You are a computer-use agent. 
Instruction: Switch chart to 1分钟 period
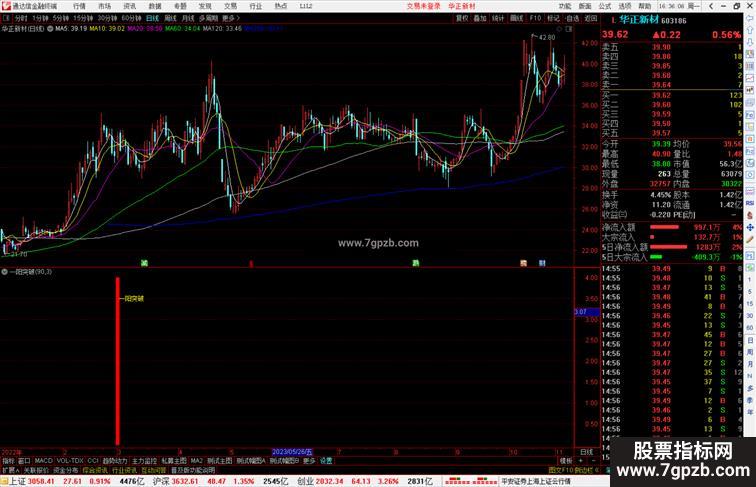pos(40,18)
